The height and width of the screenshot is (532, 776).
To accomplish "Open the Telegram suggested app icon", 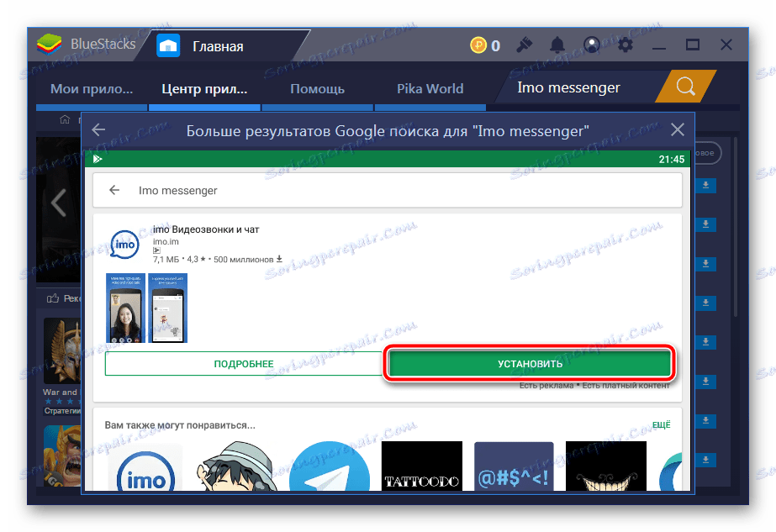I will pos(329,466).
